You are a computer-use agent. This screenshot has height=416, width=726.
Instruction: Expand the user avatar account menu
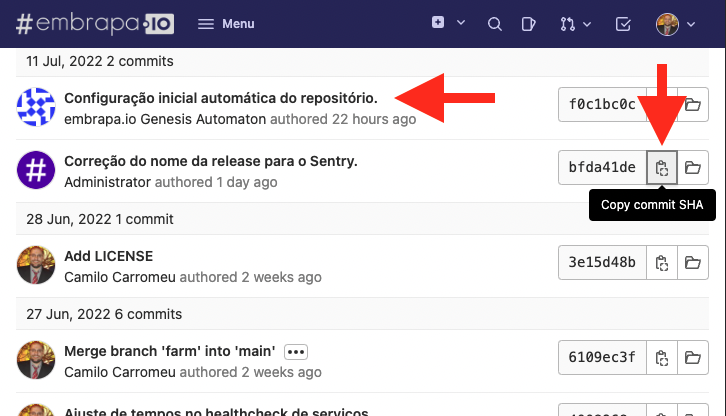(676, 24)
